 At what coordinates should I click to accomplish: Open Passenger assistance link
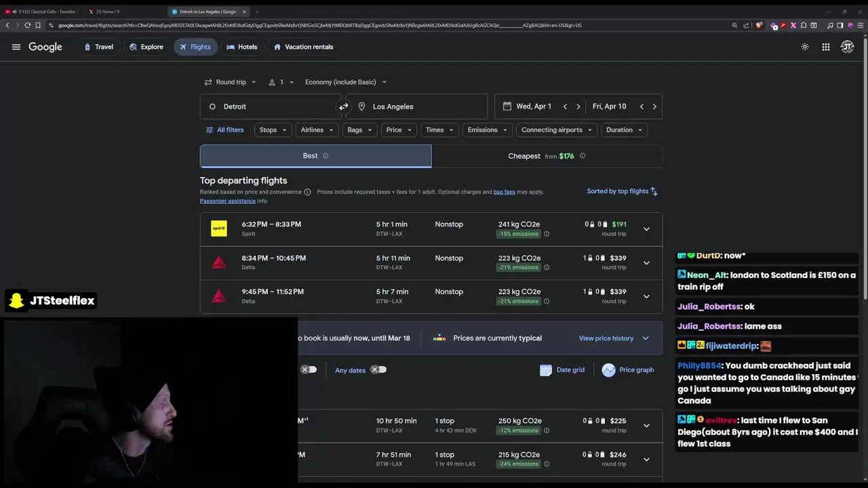coord(227,201)
